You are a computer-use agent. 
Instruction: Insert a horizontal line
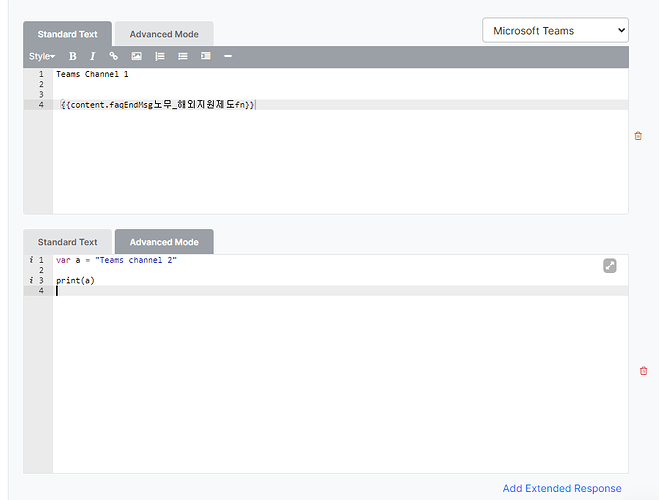pyautogui.click(x=228, y=56)
